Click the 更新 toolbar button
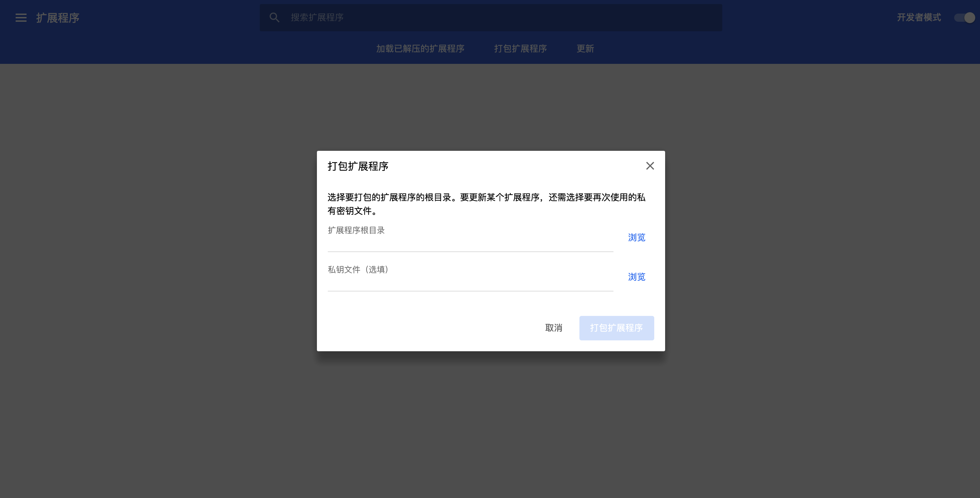 [585, 49]
